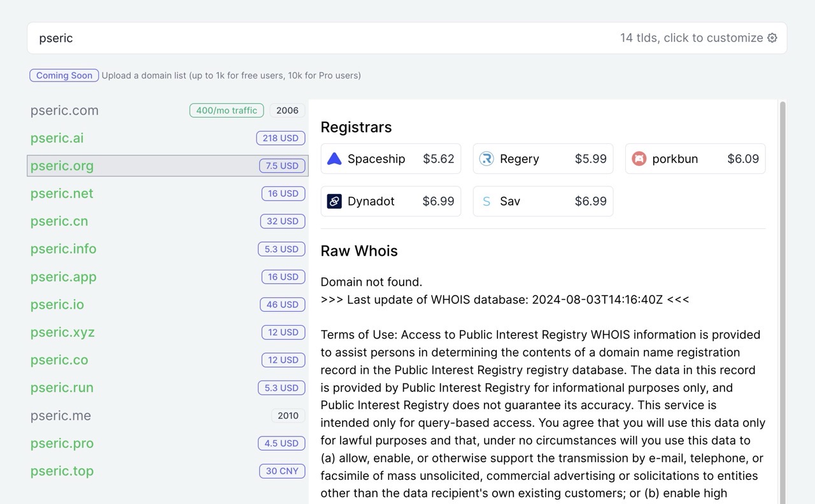Open the 14 tlds customize option
Image resolution: width=815 pixels, height=504 pixels.
(698, 38)
